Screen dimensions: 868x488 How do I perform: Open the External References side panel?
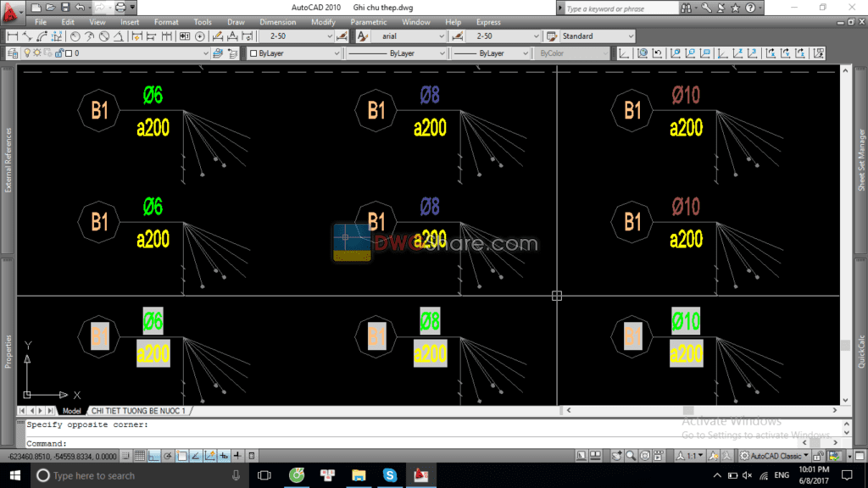pyautogui.click(x=8, y=160)
